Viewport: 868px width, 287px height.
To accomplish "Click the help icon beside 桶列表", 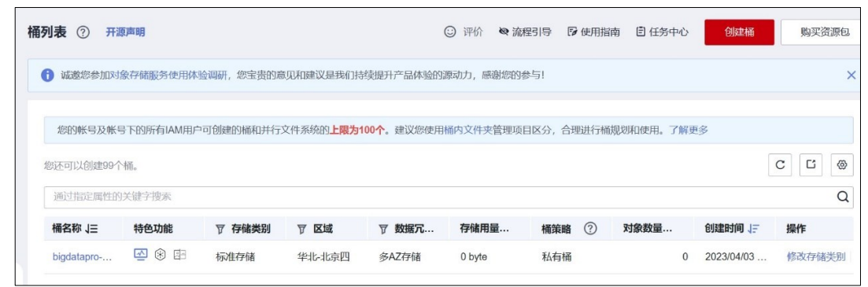I will pos(83,32).
